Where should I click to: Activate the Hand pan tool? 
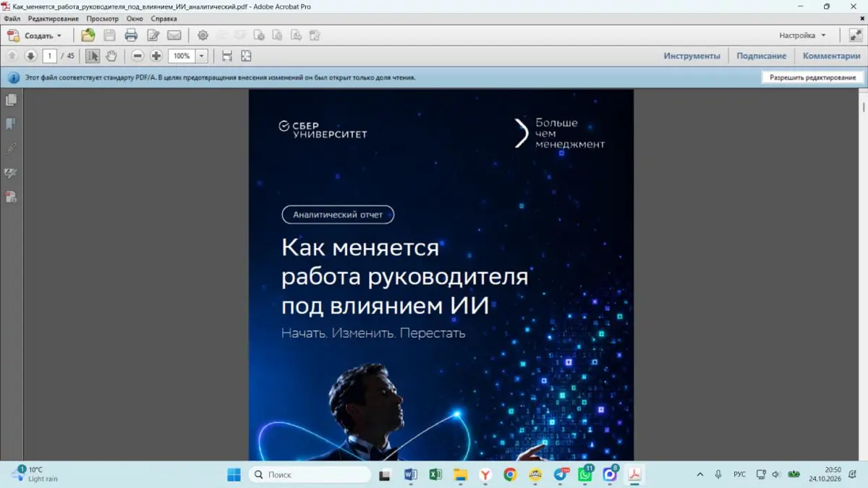pyautogui.click(x=111, y=56)
